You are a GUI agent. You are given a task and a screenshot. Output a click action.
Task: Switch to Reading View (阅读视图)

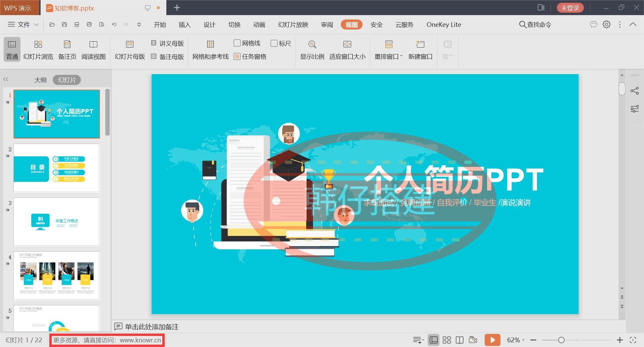(x=93, y=49)
